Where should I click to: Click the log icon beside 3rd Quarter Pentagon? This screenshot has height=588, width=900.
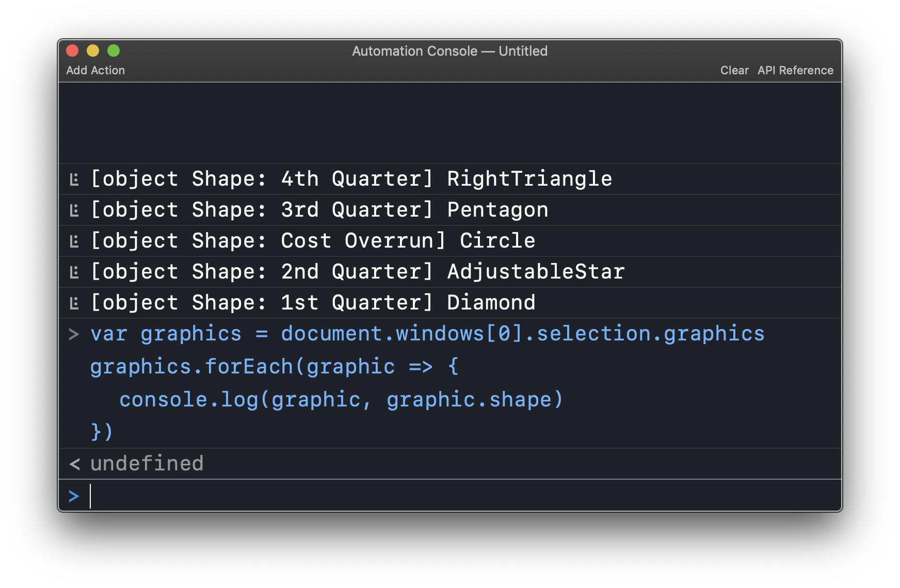(x=74, y=210)
